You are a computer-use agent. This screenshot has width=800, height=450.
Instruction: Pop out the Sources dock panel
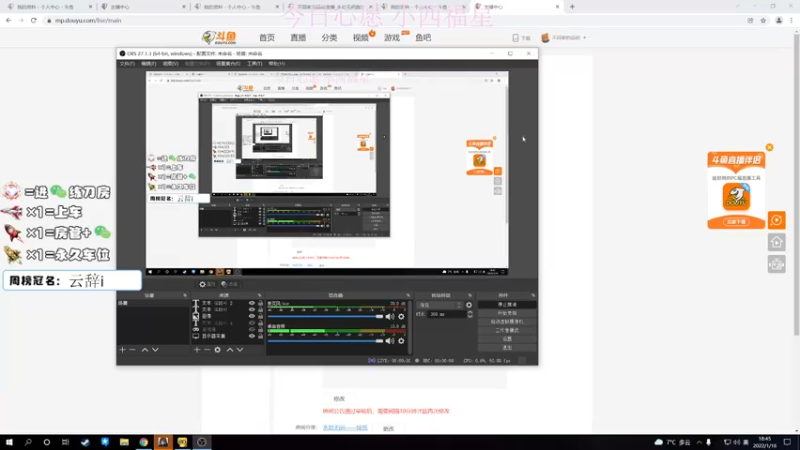coord(259,295)
